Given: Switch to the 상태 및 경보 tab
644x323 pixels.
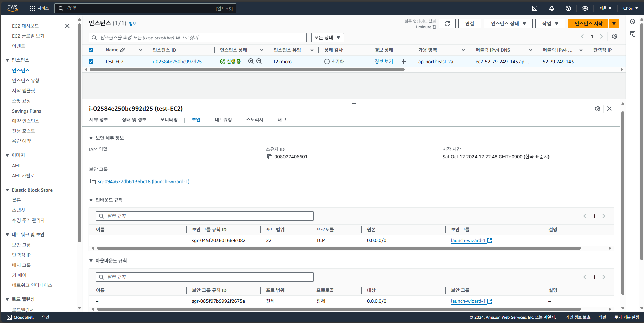Looking at the screenshot, I should click(x=134, y=120).
